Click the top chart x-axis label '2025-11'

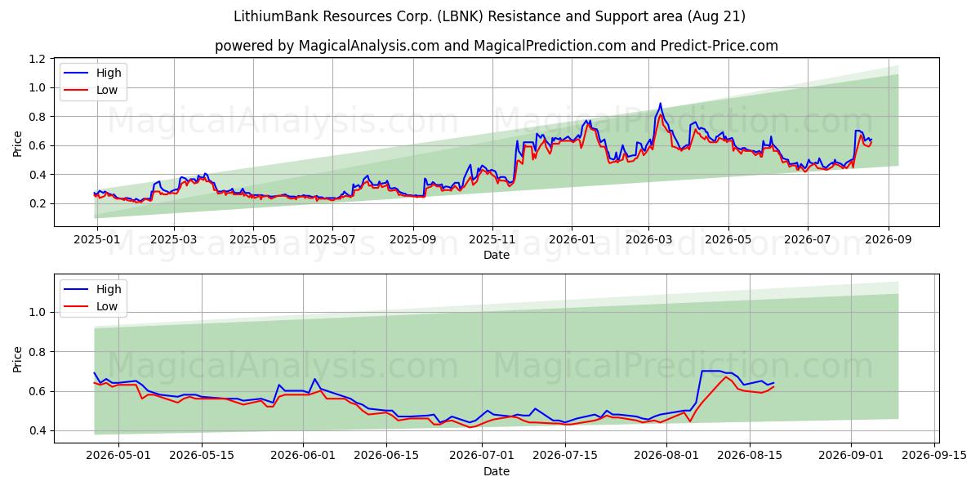492,240
